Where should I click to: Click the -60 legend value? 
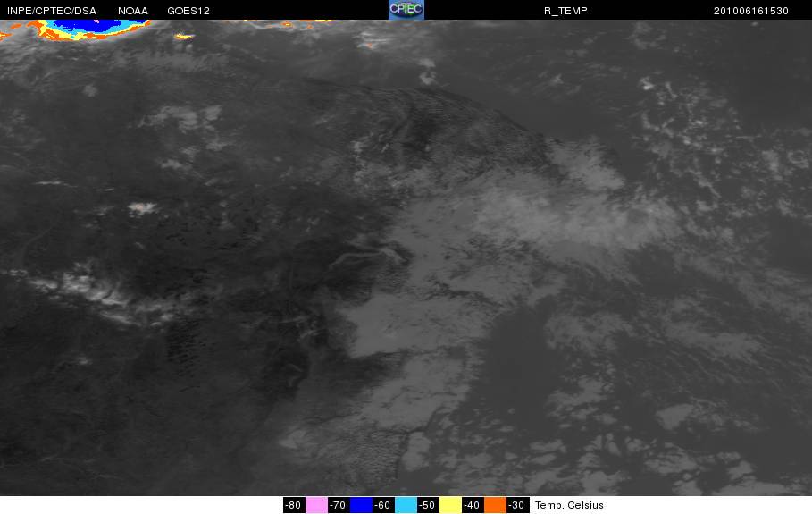[x=382, y=505]
